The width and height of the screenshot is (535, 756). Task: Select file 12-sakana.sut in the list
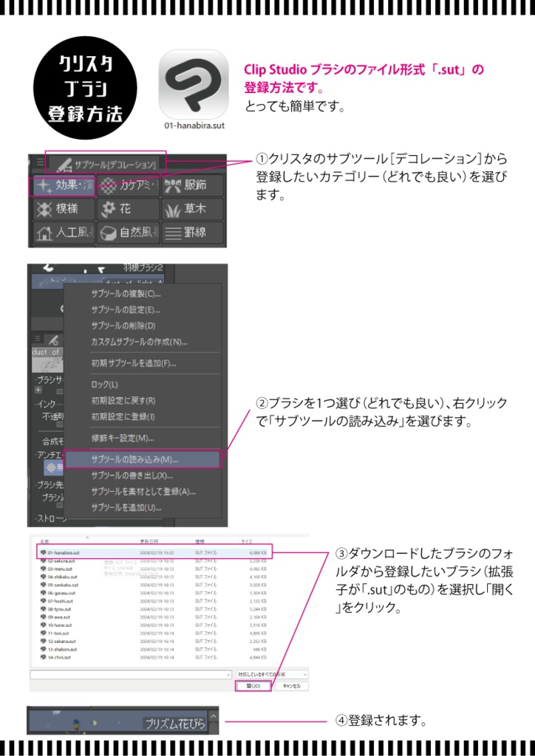tap(155, 642)
